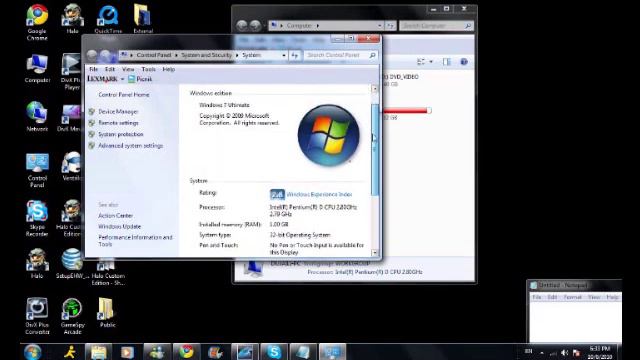Viewport: 640px width, 360px height.
Task: Launch Skype Recorder from desktop
Action: pyautogui.click(x=37, y=219)
